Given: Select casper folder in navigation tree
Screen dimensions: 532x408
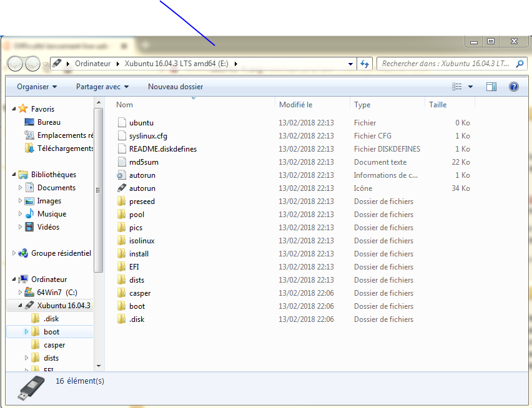Looking at the screenshot, I should (x=54, y=345).
